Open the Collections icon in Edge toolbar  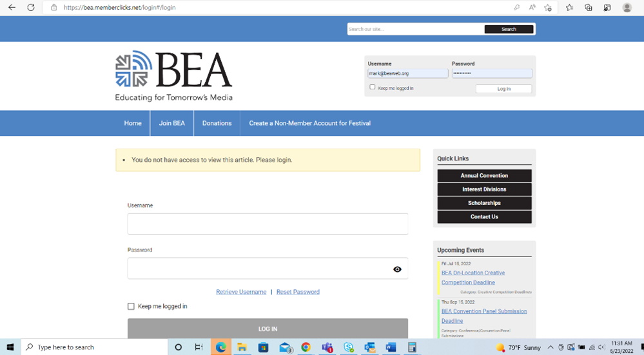coord(589,8)
